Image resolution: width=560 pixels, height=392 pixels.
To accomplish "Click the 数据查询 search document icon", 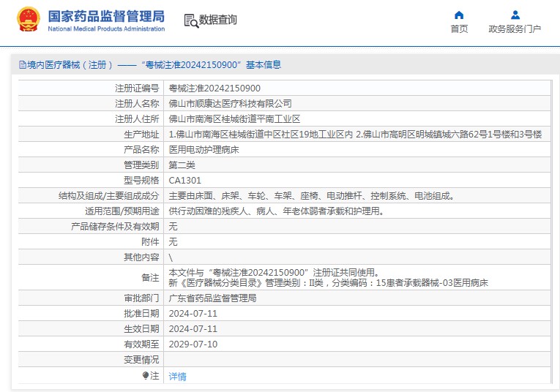I will coord(190,20).
